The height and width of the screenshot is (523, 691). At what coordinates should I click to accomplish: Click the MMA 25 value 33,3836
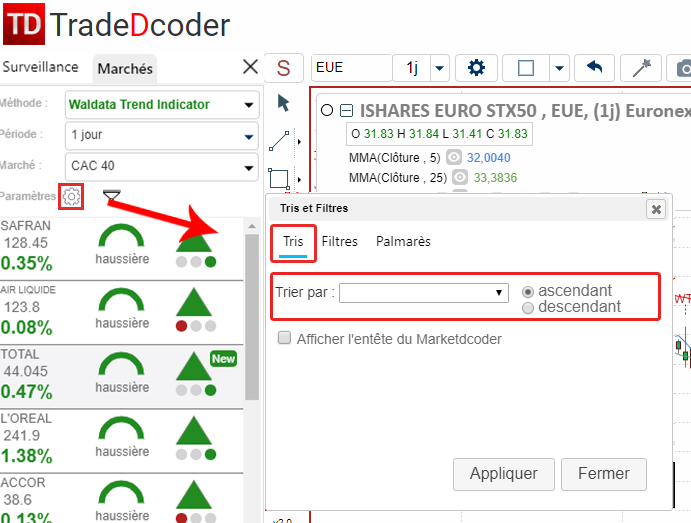(495, 178)
